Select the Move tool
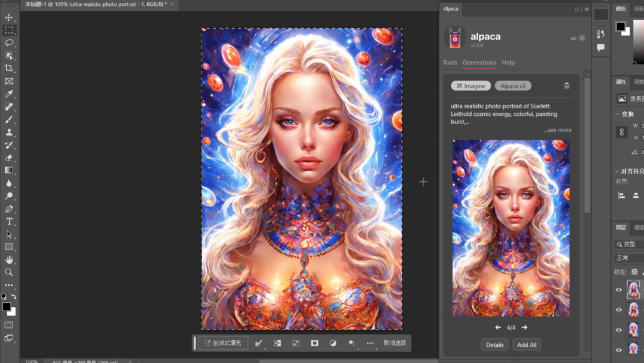Screen dimensions: 644x363 (x=9, y=17)
